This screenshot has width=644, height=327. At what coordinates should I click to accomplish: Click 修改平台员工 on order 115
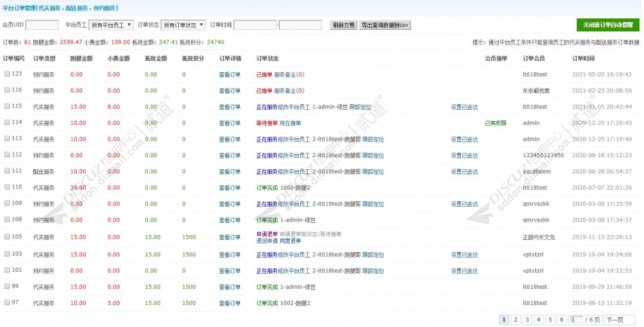point(294,107)
